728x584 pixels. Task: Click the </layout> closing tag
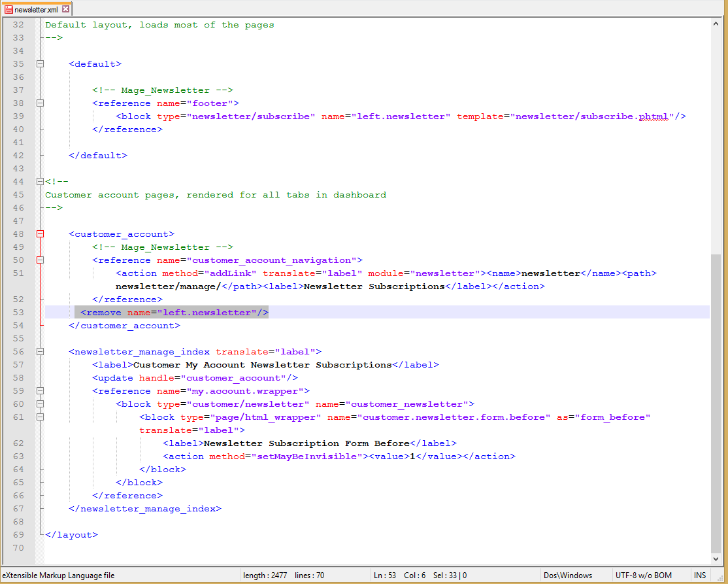coord(71,535)
